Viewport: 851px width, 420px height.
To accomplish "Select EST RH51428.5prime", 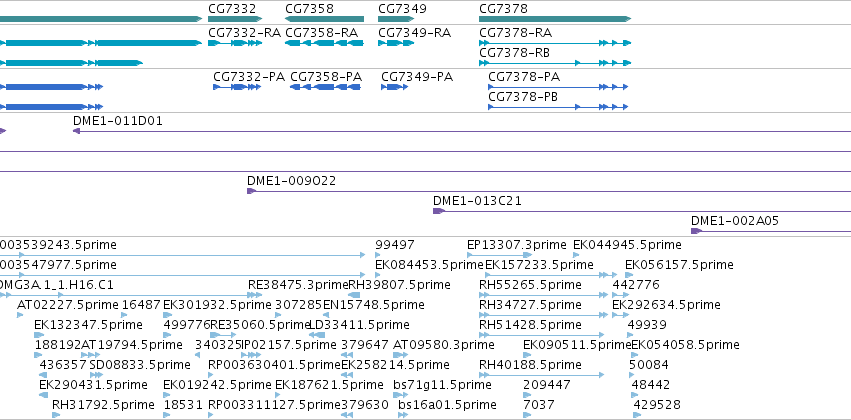I will tap(530, 326).
